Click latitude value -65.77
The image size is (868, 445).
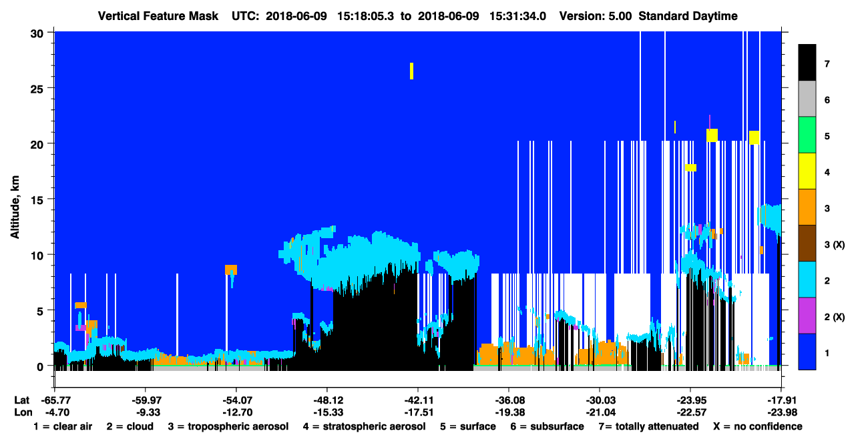coord(55,400)
